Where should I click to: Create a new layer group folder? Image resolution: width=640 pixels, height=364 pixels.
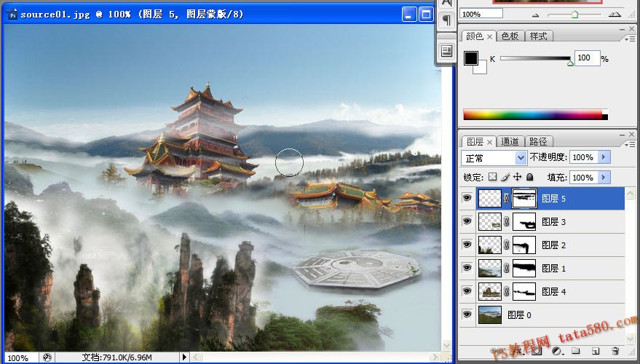[x=575, y=351]
